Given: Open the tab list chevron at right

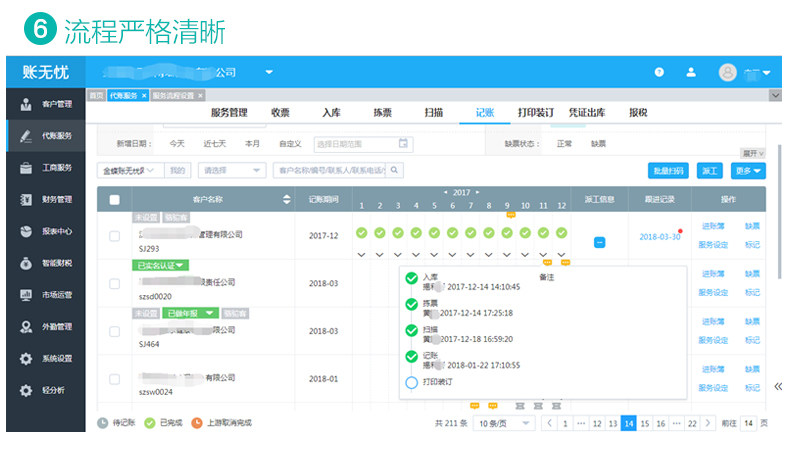Looking at the screenshot, I should click(775, 95).
